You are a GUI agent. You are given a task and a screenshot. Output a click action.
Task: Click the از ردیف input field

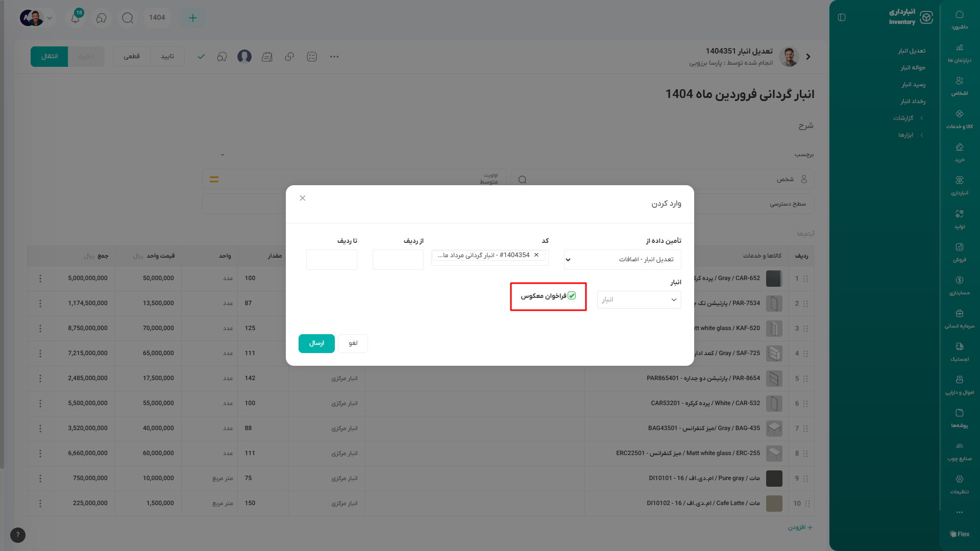pyautogui.click(x=398, y=259)
